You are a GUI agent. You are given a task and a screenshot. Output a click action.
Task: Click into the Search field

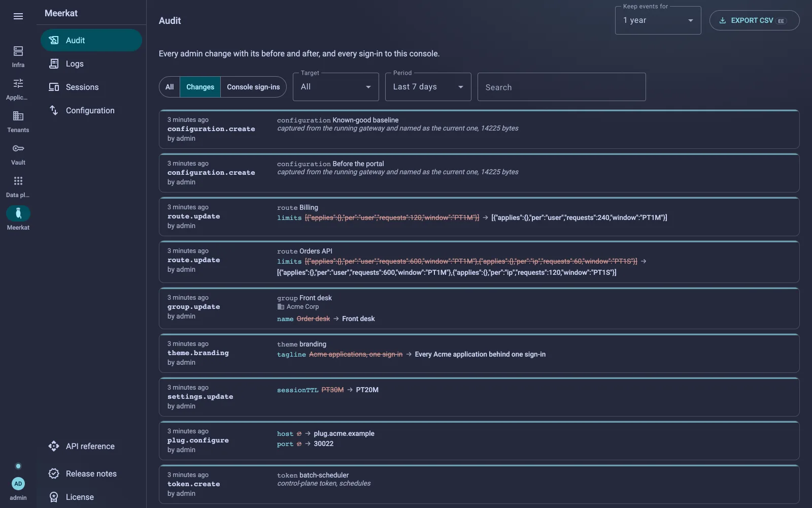click(561, 87)
